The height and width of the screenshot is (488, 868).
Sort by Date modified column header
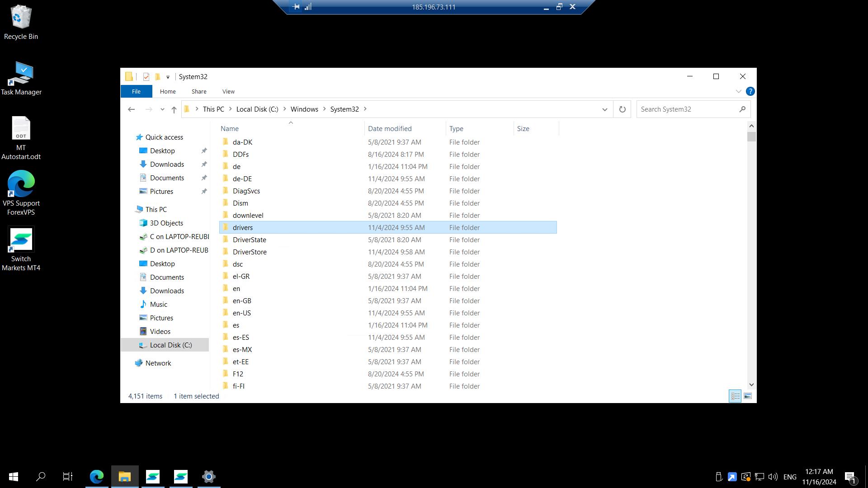pos(405,128)
